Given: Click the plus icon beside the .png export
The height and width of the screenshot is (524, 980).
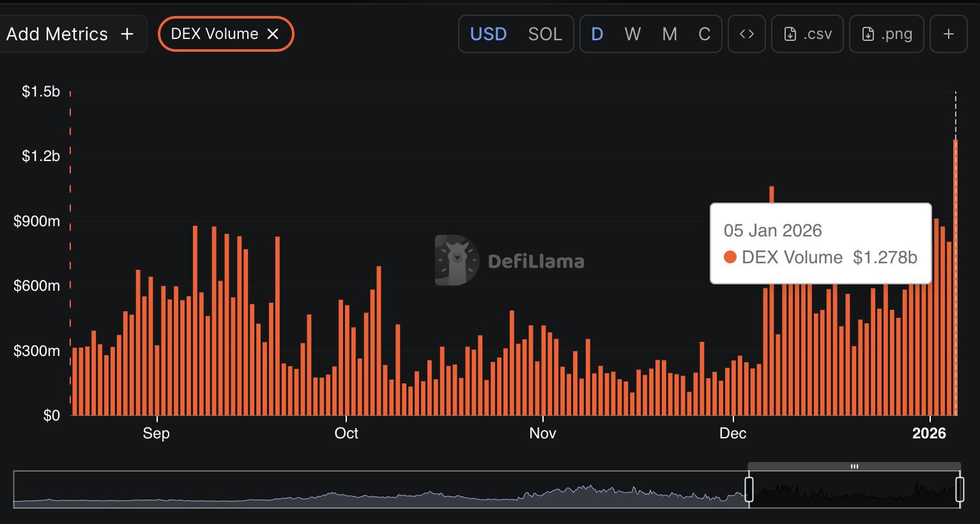Looking at the screenshot, I should click(x=948, y=34).
